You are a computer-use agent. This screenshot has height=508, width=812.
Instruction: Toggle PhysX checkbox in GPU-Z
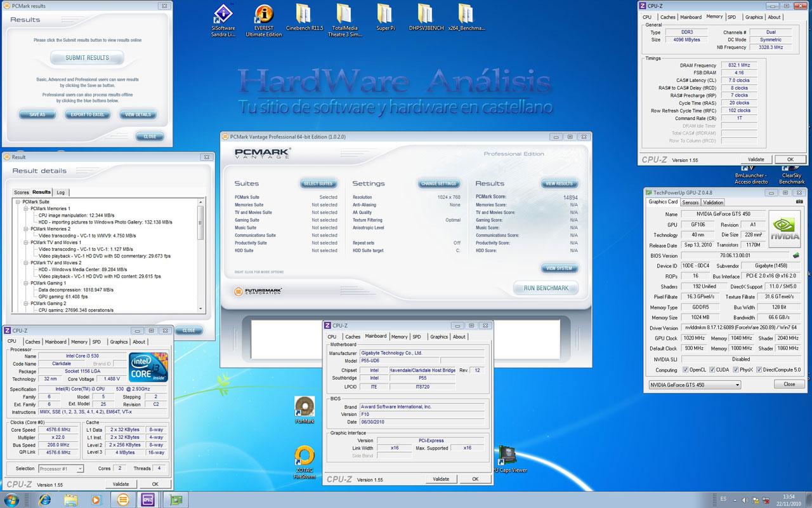point(736,370)
